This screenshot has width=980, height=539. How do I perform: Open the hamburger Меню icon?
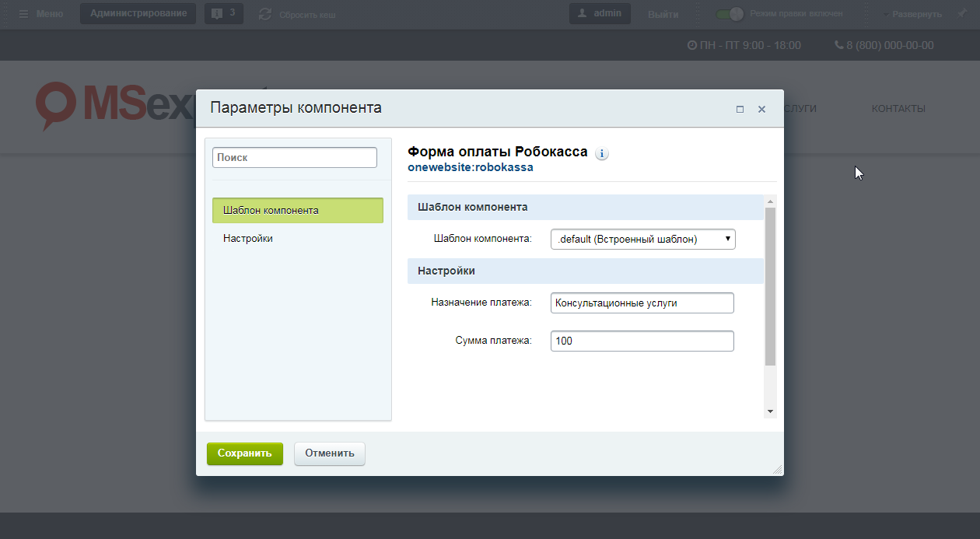(23, 14)
